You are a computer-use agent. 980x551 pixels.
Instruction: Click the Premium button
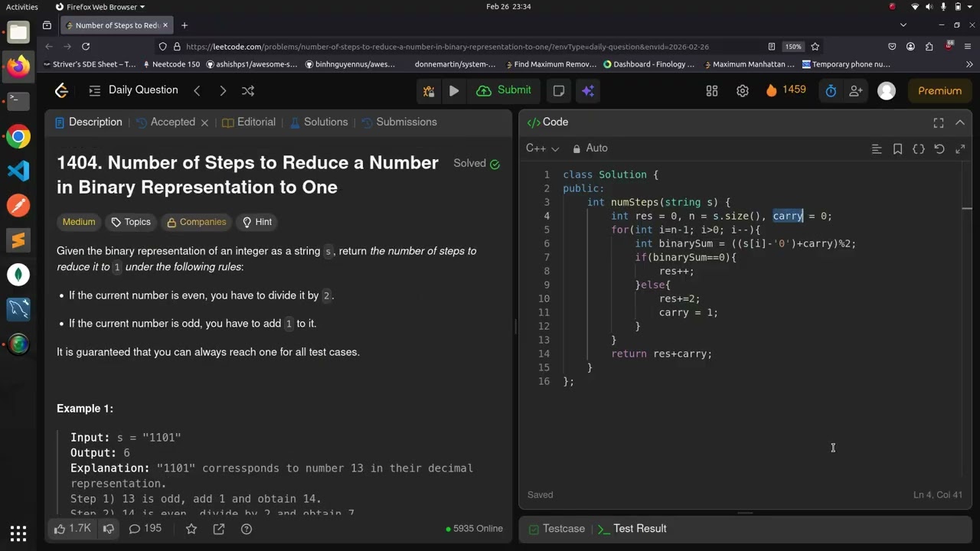tap(939, 90)
